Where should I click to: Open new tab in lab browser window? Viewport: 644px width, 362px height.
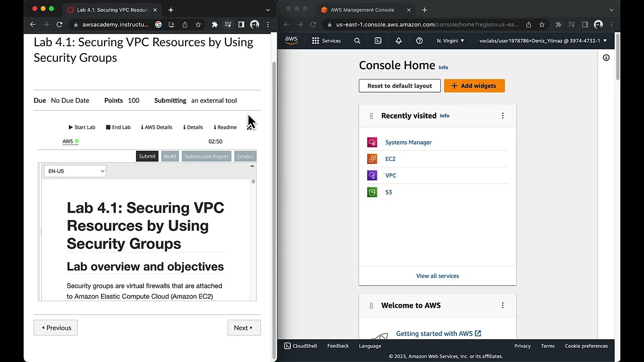pyautogui.click(x=171, y=10)
